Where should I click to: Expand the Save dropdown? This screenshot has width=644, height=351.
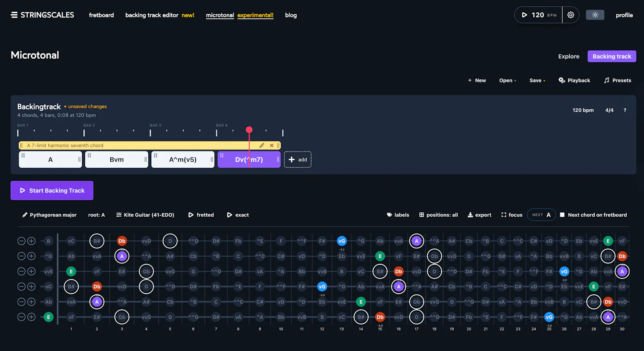click(537, 80)
